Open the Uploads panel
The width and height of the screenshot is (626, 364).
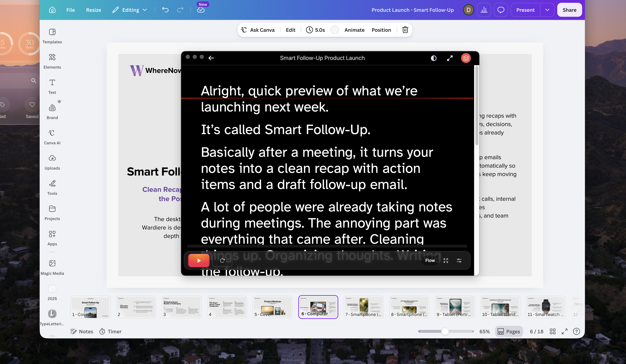(x=52, y=162)
